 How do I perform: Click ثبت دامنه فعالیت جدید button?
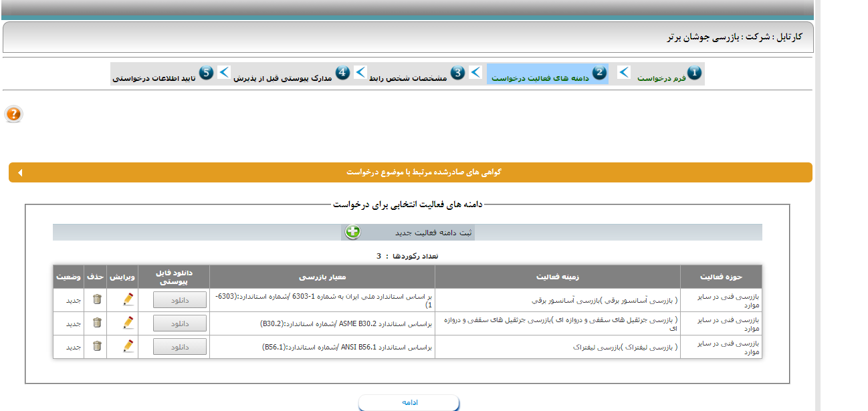(408, 233)
